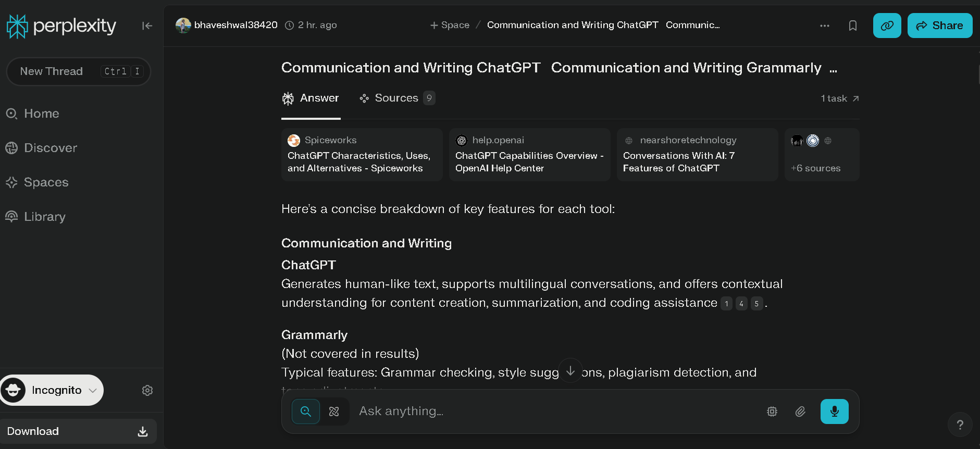Open the Spiceworks source card
980x449 pixels.
tap(362, 155)
